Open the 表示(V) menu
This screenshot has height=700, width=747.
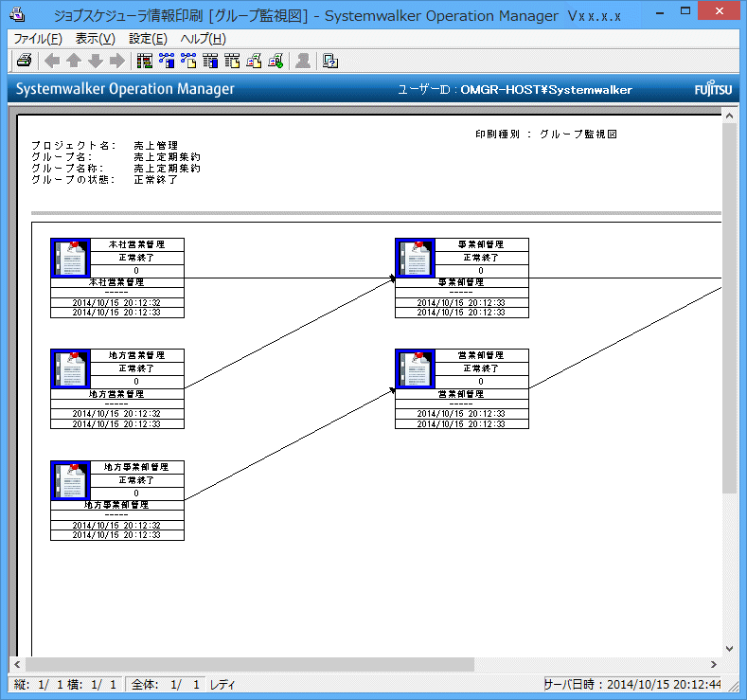tap(96, 39)
